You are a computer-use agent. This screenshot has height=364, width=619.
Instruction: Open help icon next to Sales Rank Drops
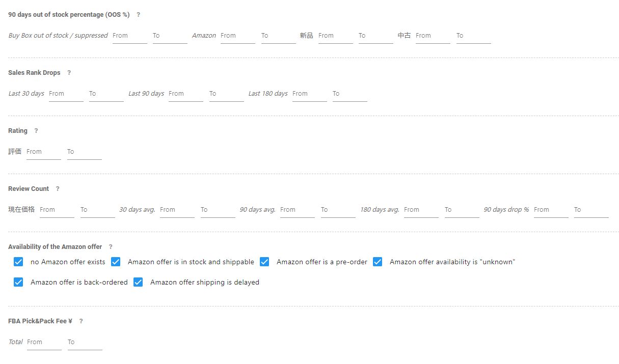pos(69,73)
